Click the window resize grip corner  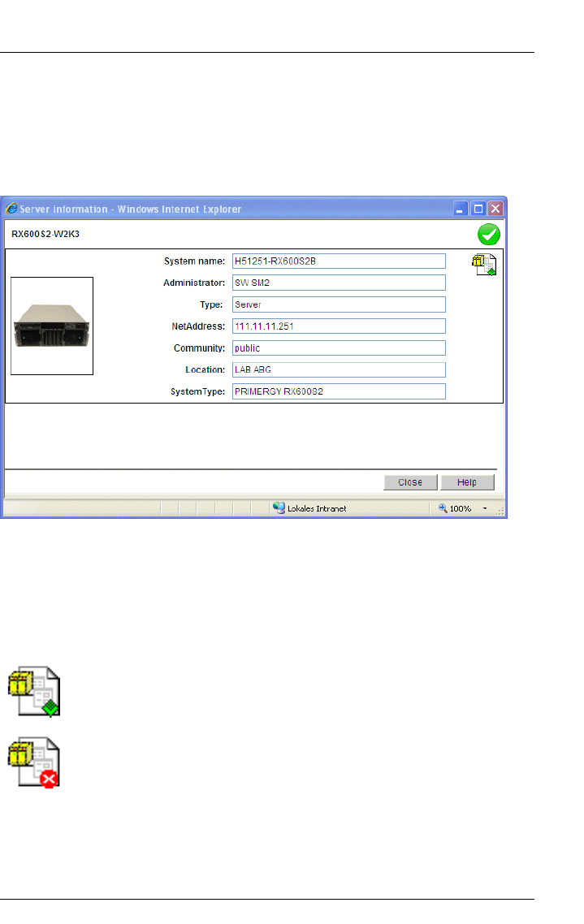tap(501, 512)
